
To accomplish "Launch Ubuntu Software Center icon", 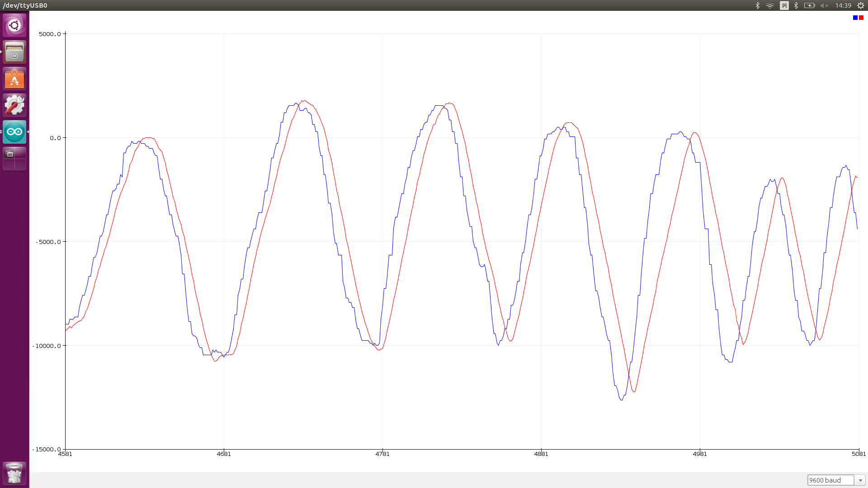I will click(14, 79).
